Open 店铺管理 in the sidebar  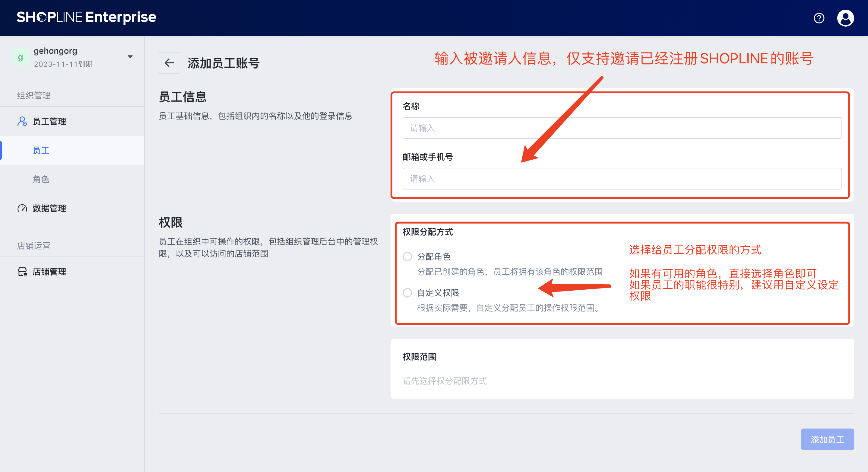click(x=49, y=272)
